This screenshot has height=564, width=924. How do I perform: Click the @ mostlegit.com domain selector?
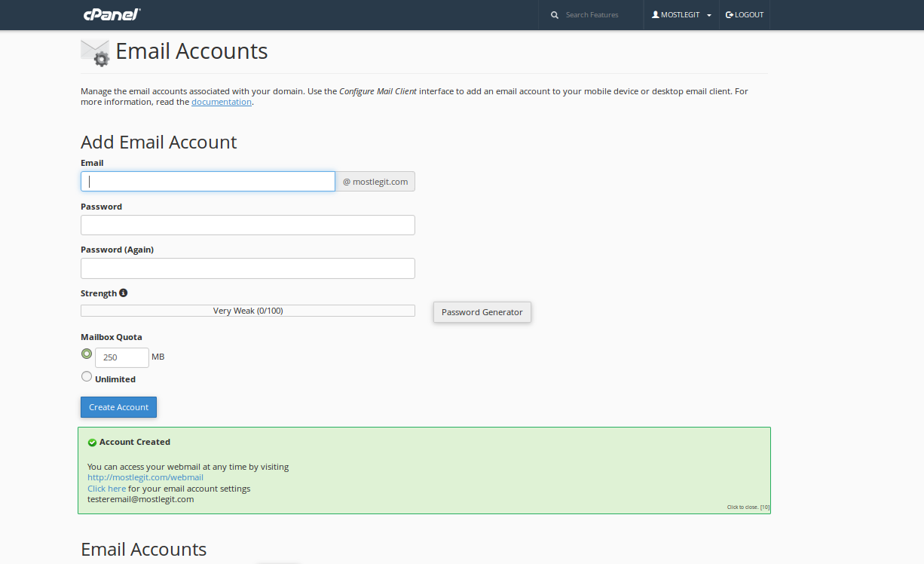(375, 182)
